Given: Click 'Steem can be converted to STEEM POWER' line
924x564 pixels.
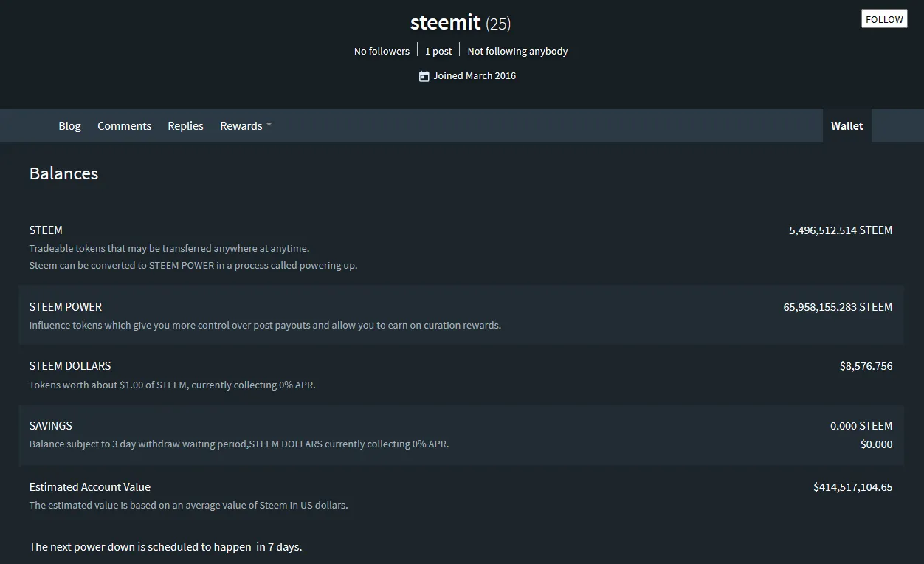Looking at the screenshot, I should tap(193, 266).
